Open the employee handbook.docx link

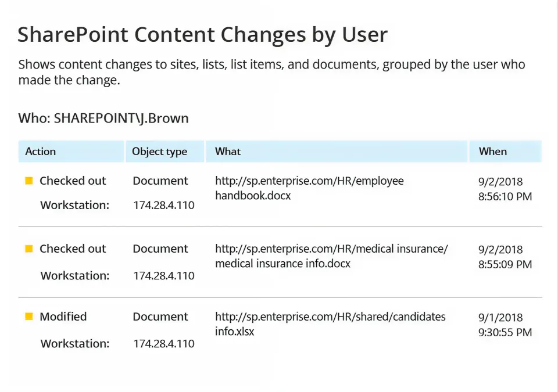(309, 188)
